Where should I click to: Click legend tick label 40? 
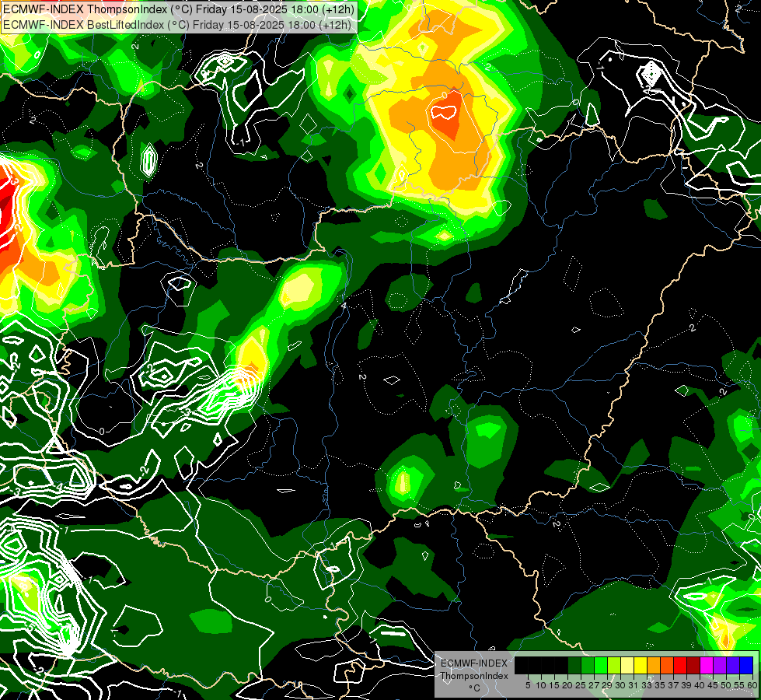pyautogui.click(x=700, y=685)
